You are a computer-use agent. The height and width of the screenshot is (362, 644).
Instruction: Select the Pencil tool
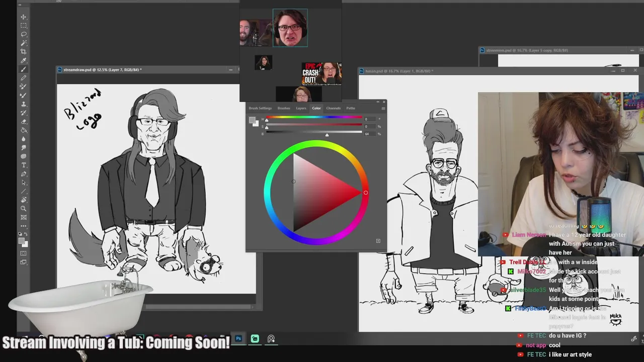click(24, 78)
